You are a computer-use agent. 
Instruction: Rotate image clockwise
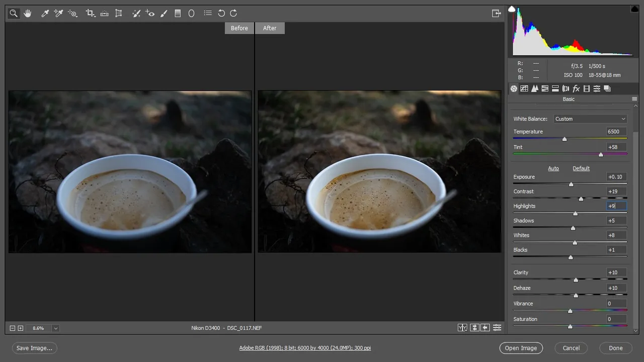pyautogui.click(x=233, y=14)
